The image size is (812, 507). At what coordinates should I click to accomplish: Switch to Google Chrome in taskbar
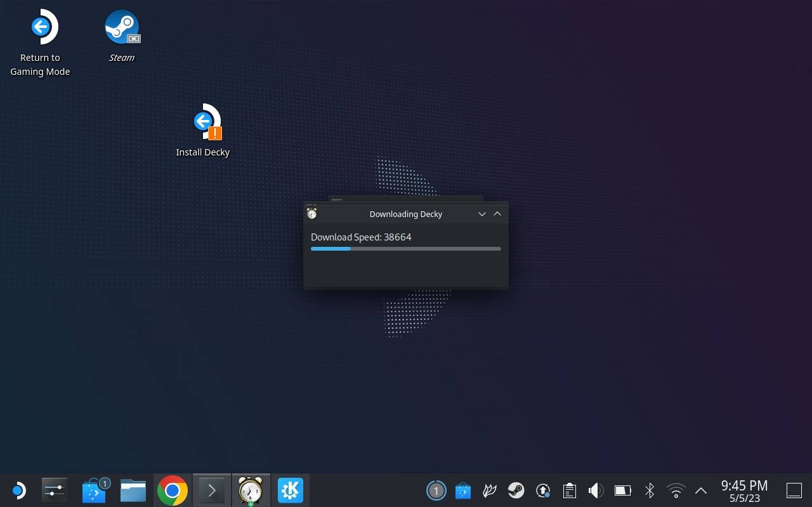173,491
